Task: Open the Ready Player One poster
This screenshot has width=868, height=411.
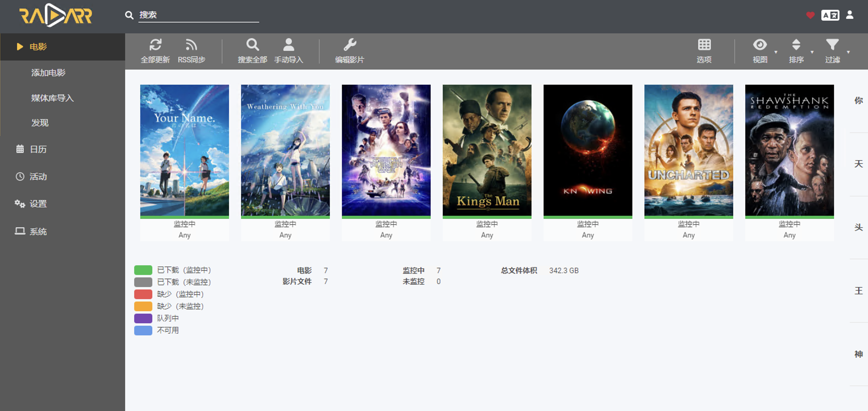Action: (386, 150)
